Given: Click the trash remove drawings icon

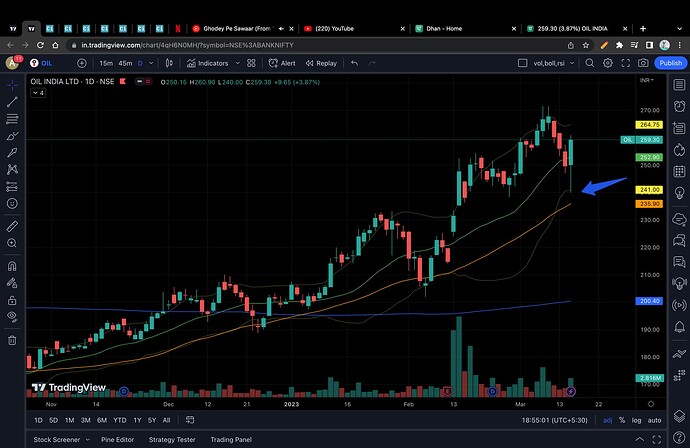Looking at the screenshot, I should (12, 339).
